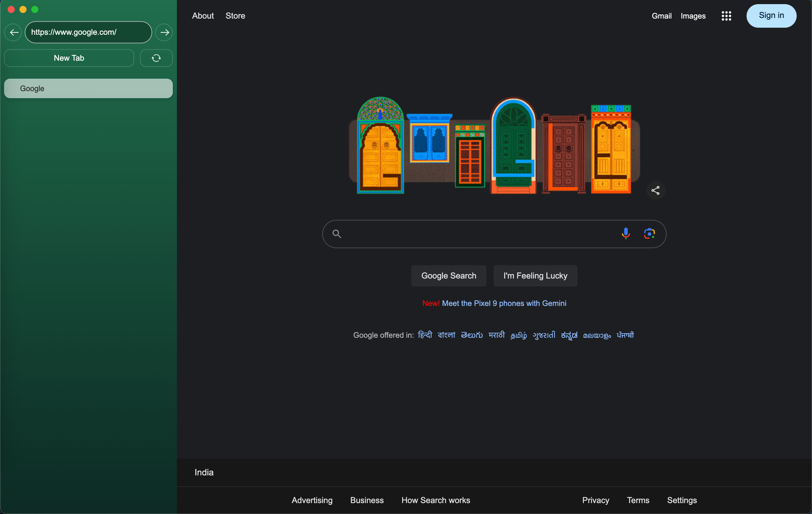This screenshot has width=812, height=514.
Task: Click the Google Search button
Action: pos(449,276)
